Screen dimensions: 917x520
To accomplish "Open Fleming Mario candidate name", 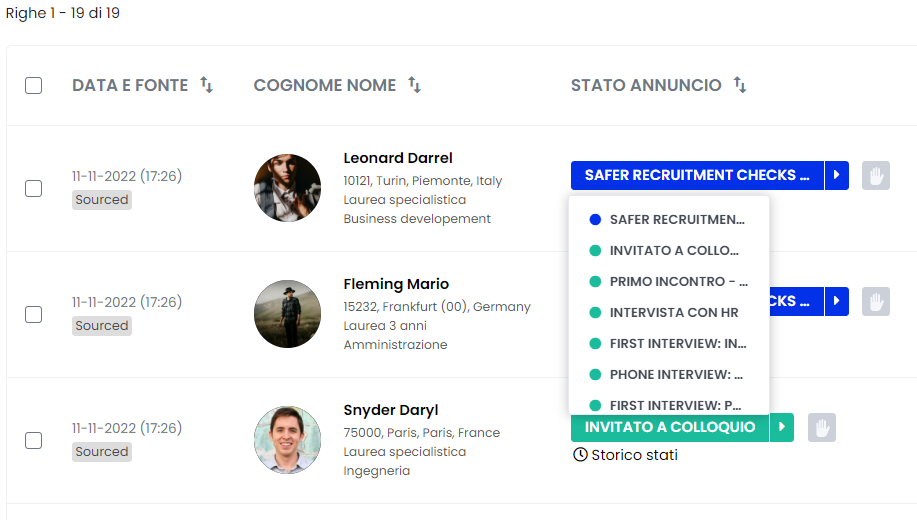I will tap(396, 284).
